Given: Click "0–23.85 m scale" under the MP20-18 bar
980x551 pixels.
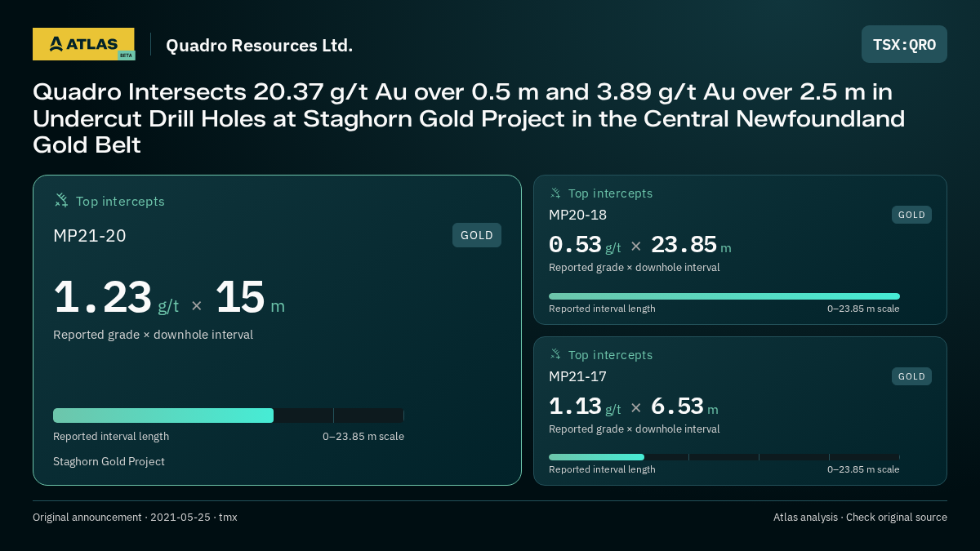Looking at the screenshot, I should pos(863,309).
